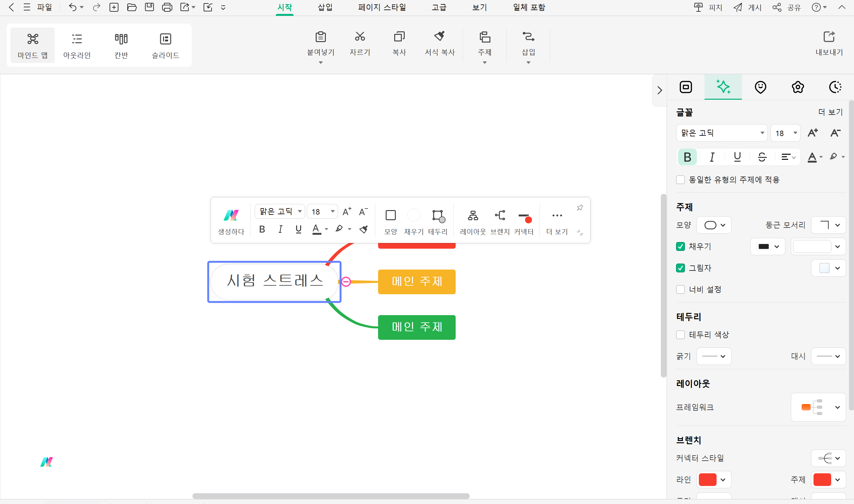The height and width of the screenshot is (504, 854).
Task: Select the 칸반 view mode
Action: click(120, 45)
